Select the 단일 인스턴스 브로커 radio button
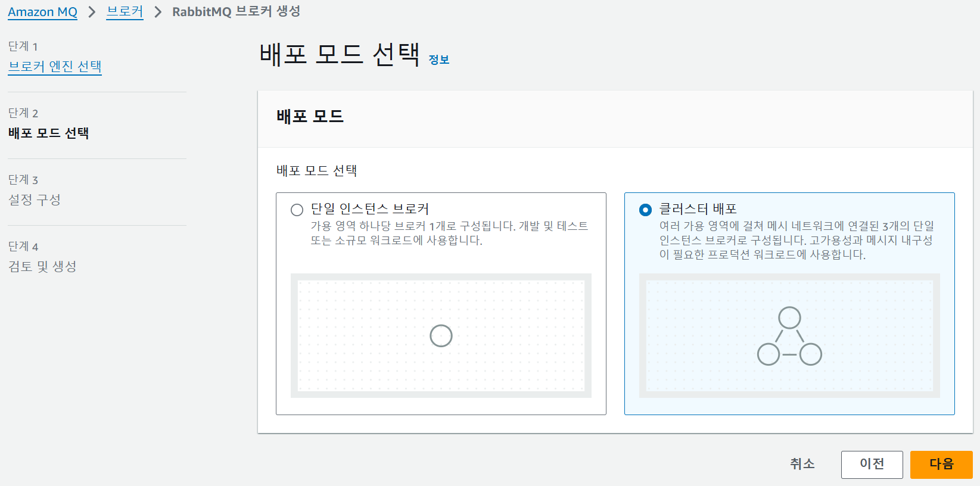Screen dimensions: 980x486 pos(297,210)
